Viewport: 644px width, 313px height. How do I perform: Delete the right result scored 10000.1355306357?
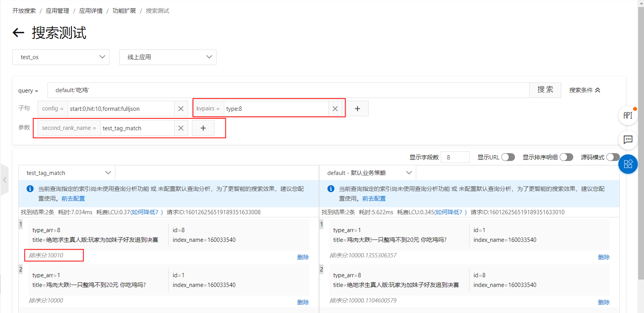click(604, 257)
